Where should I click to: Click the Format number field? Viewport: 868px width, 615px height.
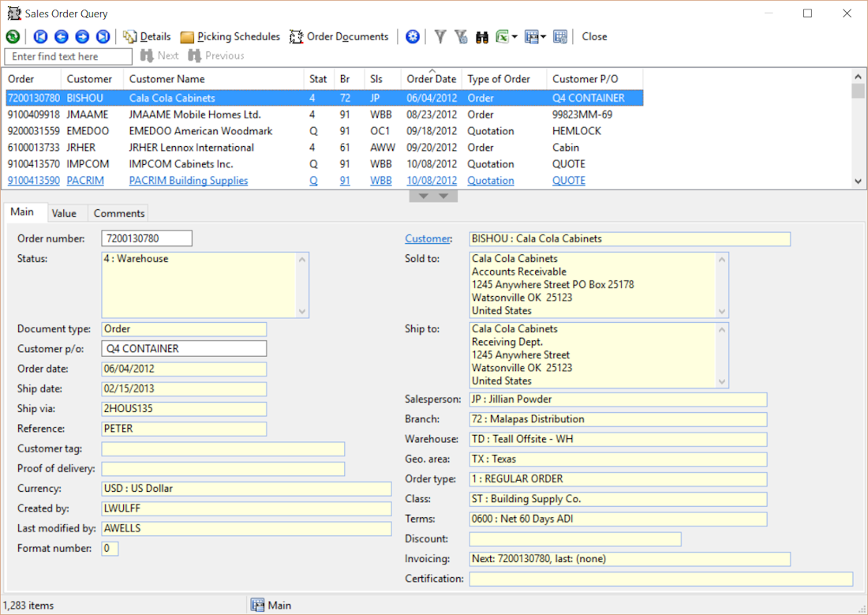pyautogui.click(x=110, y=549)
